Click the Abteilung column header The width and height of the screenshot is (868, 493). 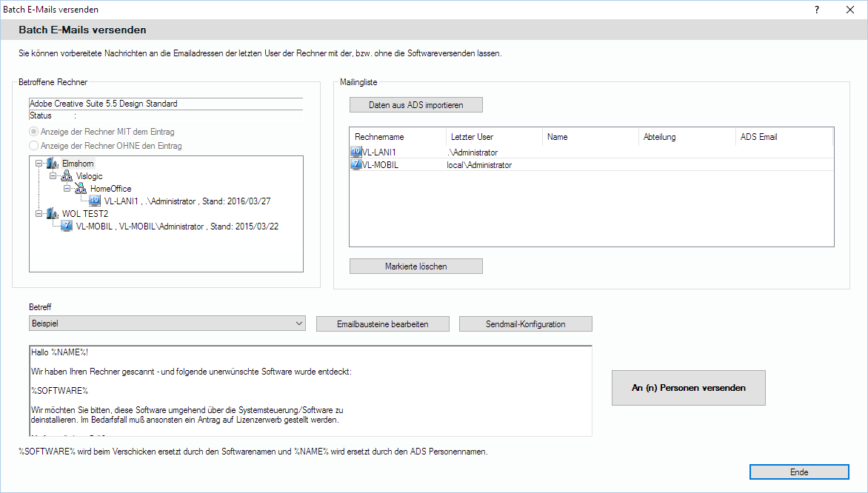687,137
